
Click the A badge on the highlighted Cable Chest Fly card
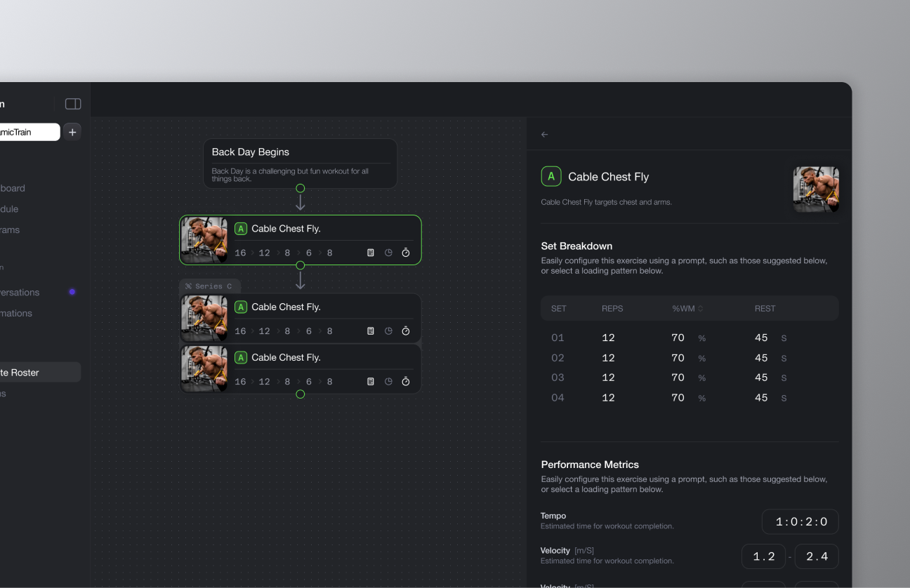[x=241, y=229]
